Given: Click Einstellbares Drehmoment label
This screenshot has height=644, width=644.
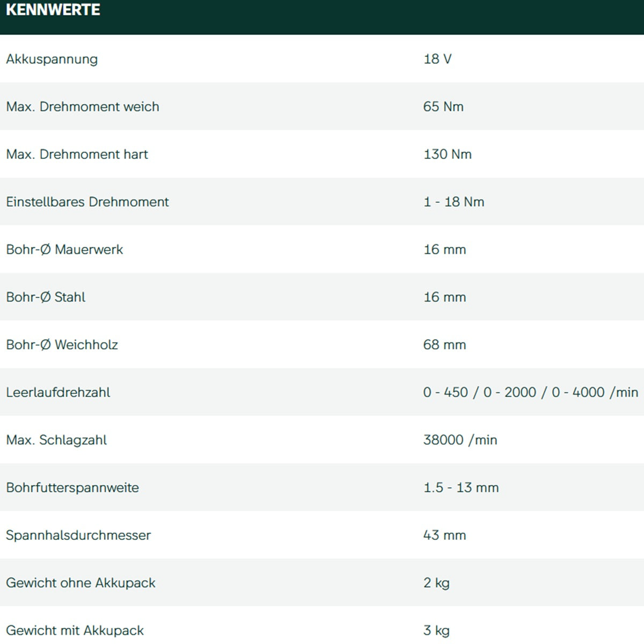Looking at the screenshot, I should [x=87, y=202].
